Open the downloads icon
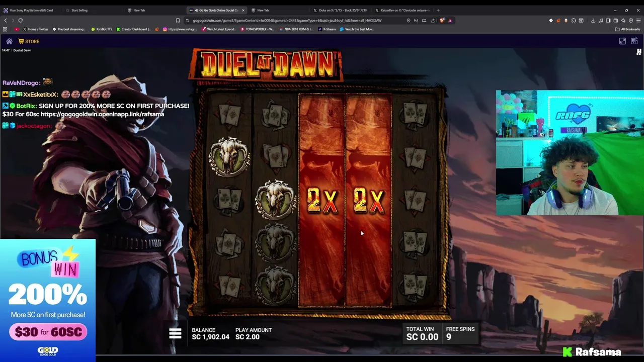The height and width of the screenshot is (362, 644). pyautogui.click(x=593, y=21)
